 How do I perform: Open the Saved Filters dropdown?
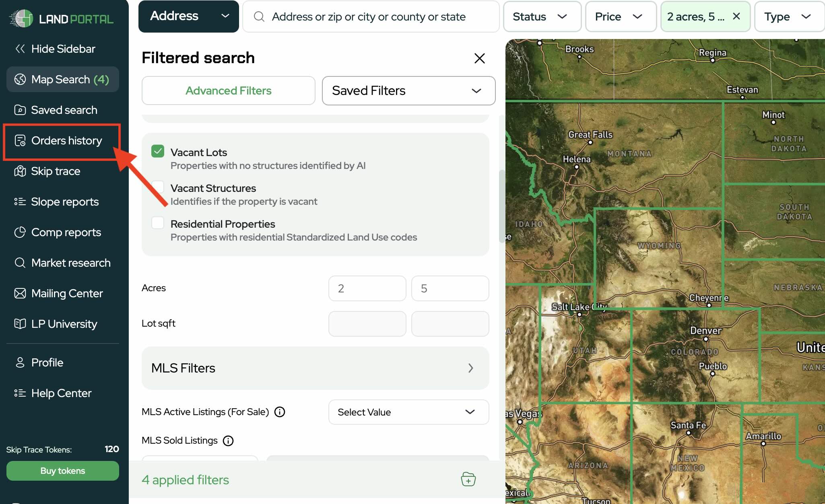[x=408, y=91]
